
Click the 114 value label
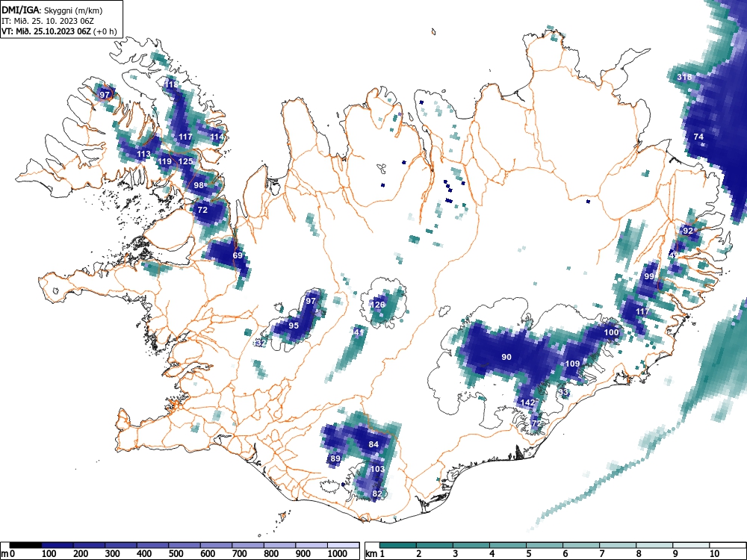217,137
